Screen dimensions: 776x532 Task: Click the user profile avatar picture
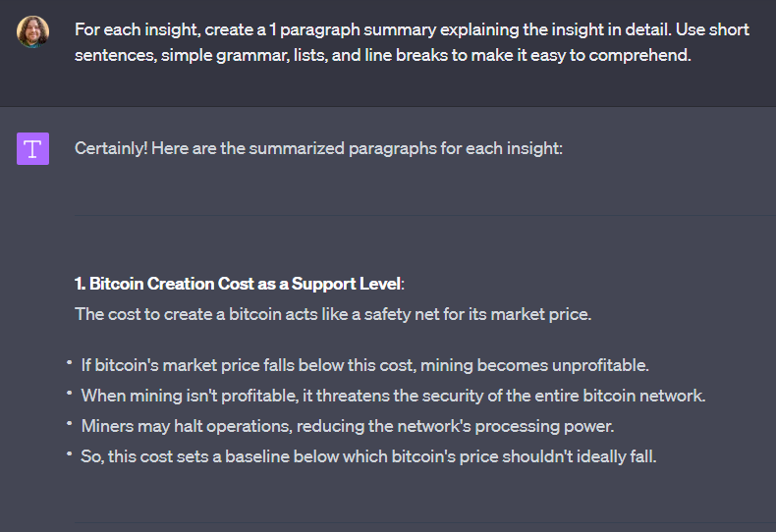32,31
